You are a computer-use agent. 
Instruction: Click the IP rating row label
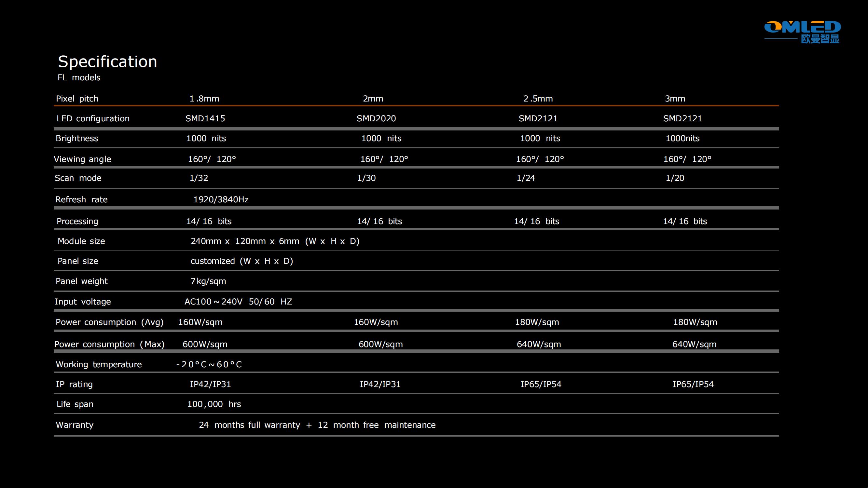click(x=74, y=385)
